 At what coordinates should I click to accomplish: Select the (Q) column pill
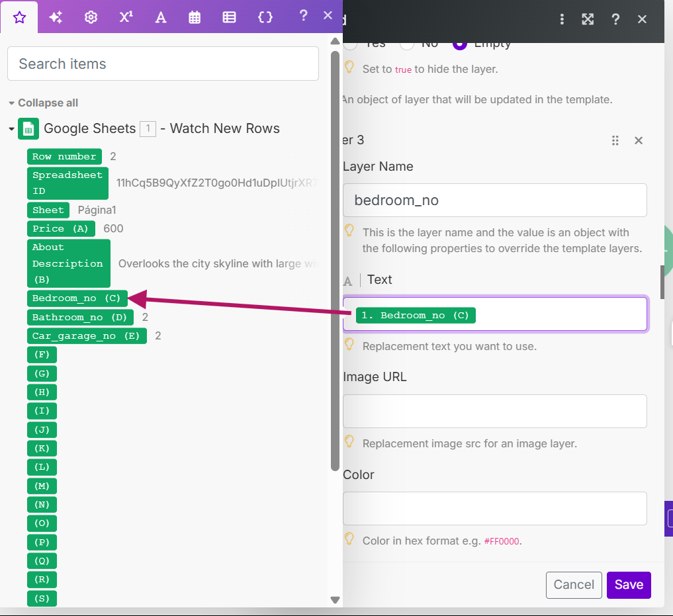42,560
